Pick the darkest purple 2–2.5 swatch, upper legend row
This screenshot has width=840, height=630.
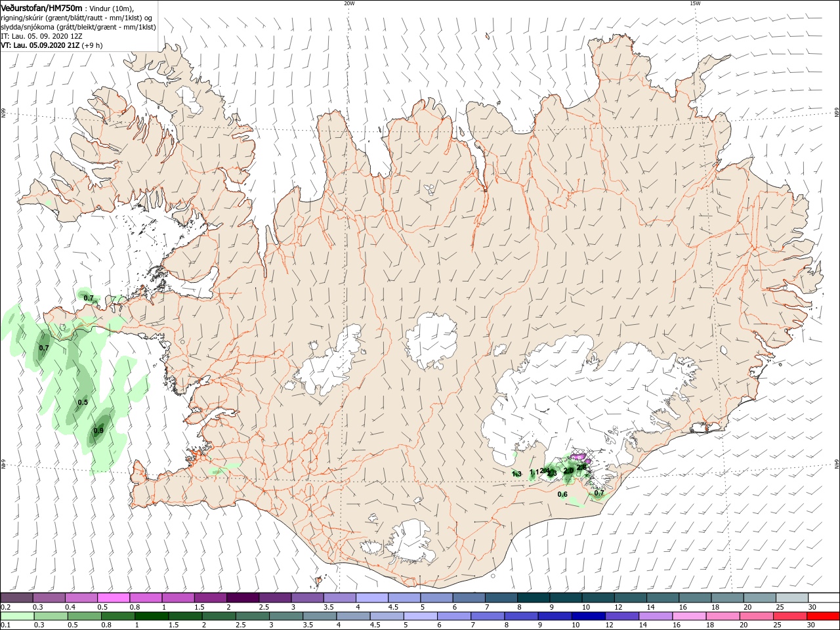[x=242, y=598]
